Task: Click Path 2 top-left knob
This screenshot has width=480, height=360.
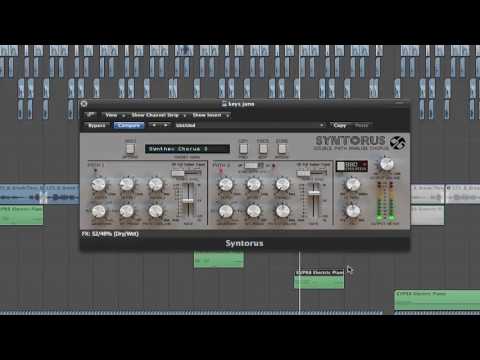Action: 226,184
